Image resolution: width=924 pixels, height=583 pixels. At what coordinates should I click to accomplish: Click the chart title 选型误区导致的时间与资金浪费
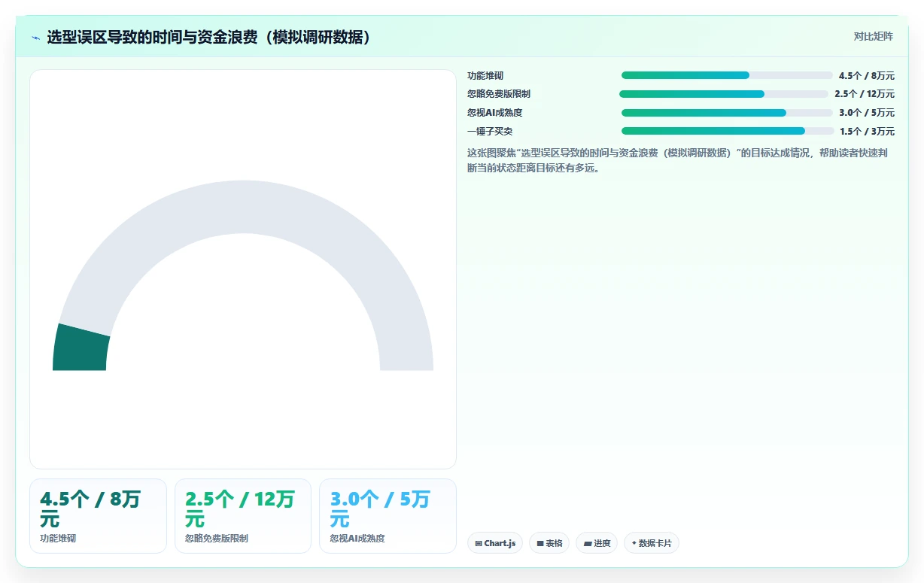click(x=208, y=37)
